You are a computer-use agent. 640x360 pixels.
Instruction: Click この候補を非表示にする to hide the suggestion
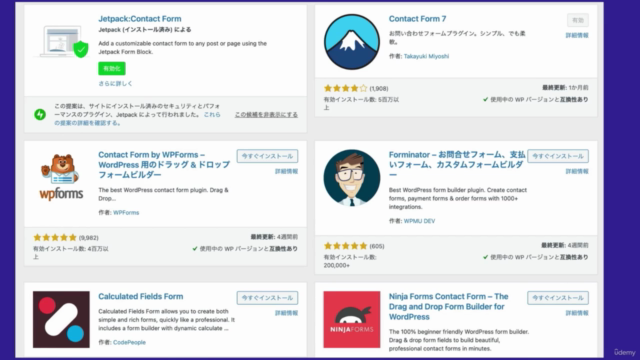266,115
